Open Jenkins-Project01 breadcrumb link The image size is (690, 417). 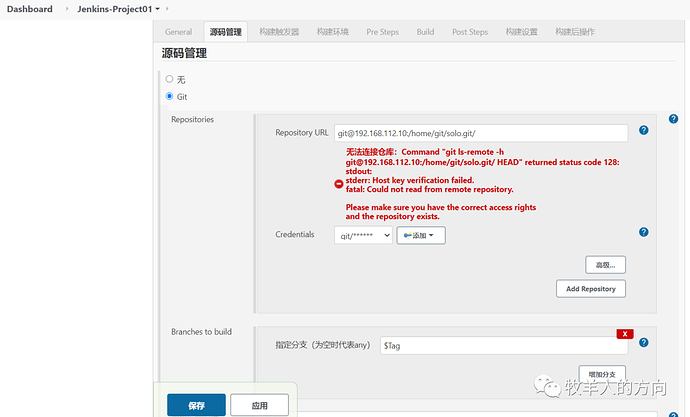(114, 9)
